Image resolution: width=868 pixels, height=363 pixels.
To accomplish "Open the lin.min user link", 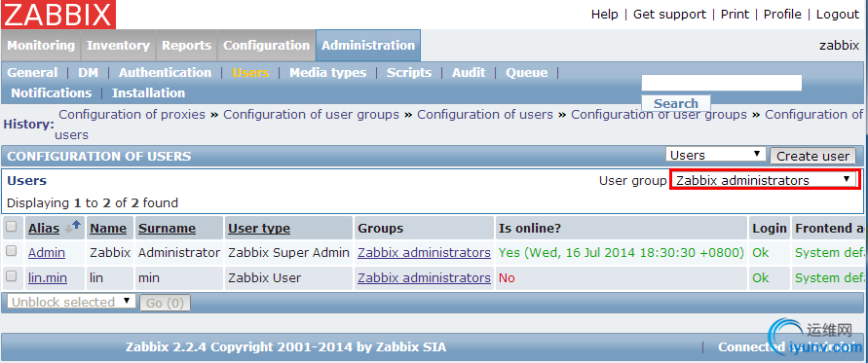I will tap(48, 277).
